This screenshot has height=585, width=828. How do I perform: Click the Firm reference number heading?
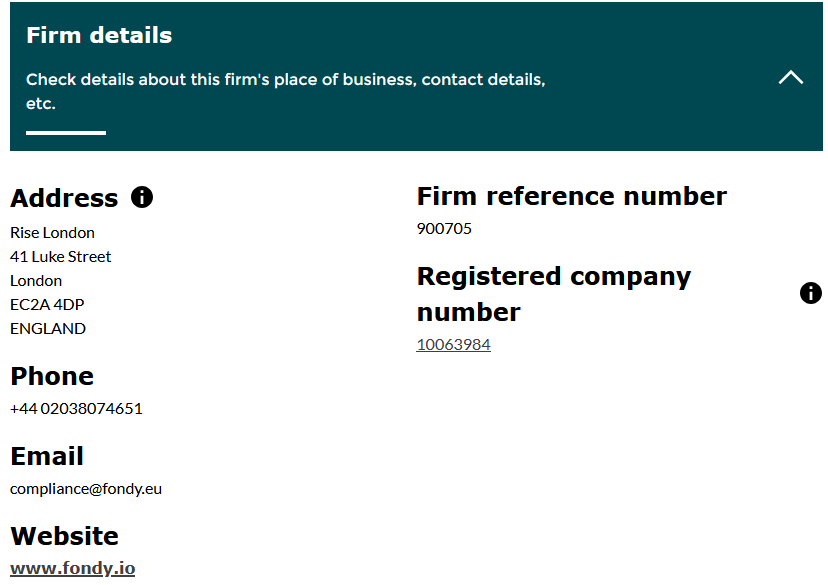click(571, 196)
